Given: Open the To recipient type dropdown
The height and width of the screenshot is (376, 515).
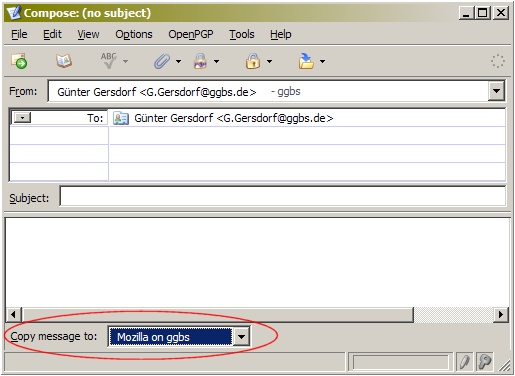Looking at the screenshot, I should [x=22, y=118].
